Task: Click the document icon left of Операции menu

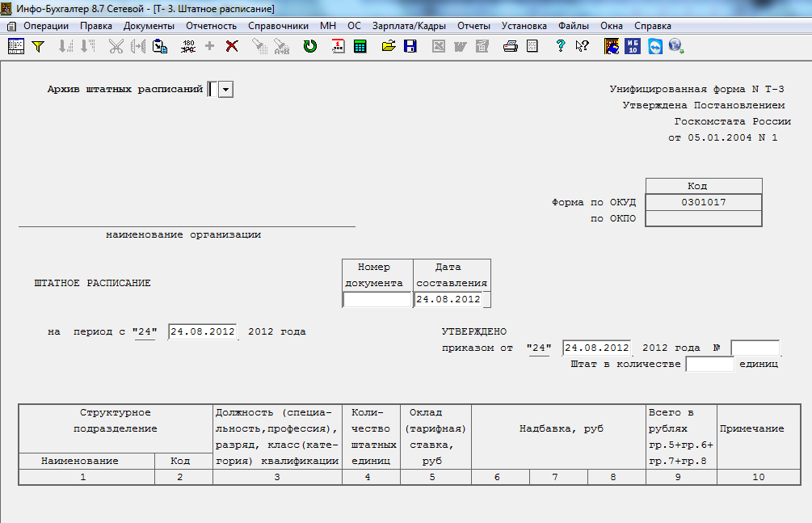Action: coord(11,26)
